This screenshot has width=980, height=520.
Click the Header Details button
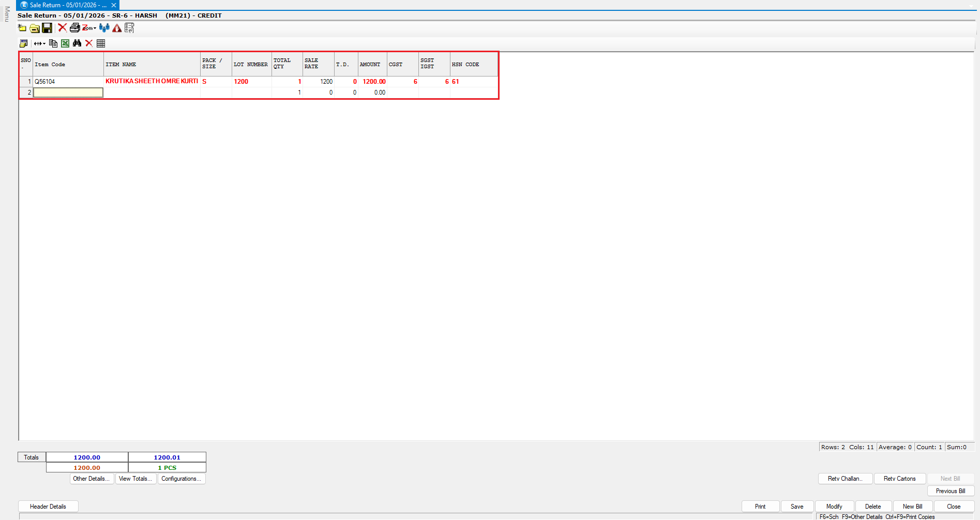click(48, 507)
